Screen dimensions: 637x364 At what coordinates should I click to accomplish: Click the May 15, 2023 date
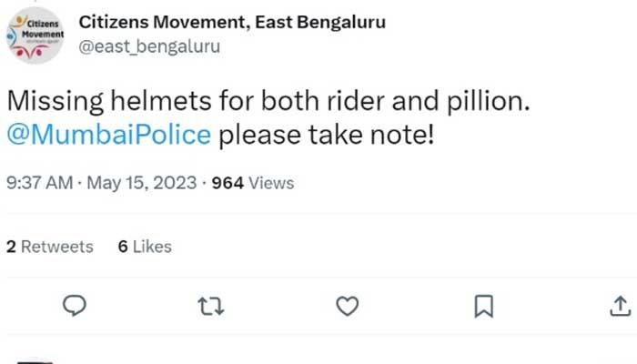(142, 183)
